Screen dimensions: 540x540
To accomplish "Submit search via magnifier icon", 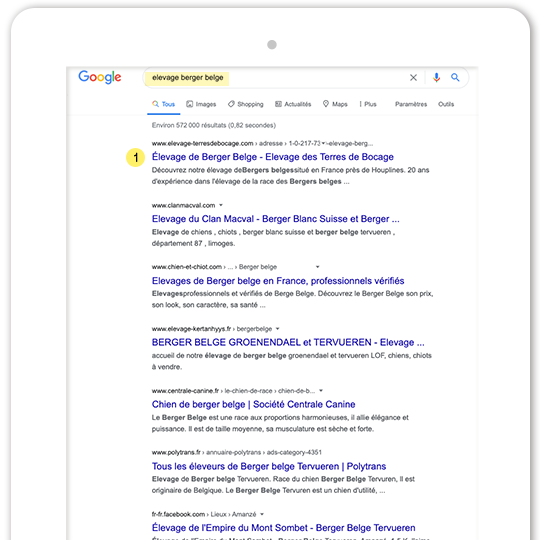I will [x=455, y=77].
